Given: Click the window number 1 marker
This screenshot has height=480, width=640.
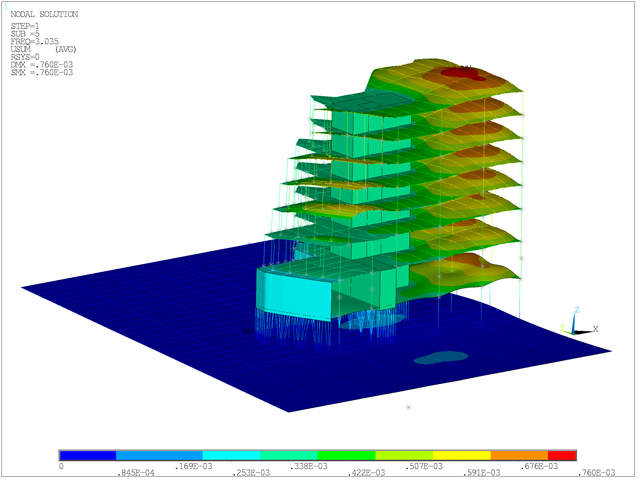Looking at the screenshot, I should click(x=8, y=6).
